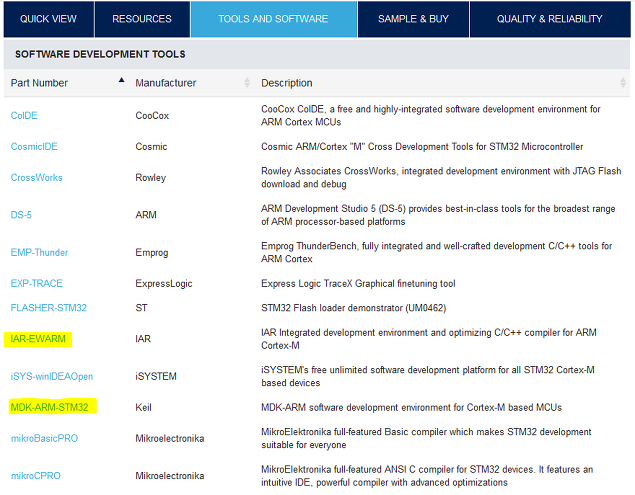Select the Tools and Software tab
The width and height of the screenshot is (635, 495).
[273, 19]
